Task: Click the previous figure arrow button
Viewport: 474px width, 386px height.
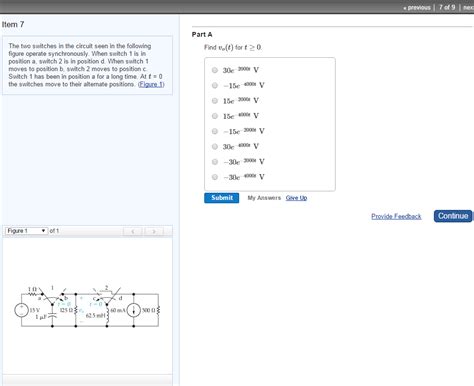Action: (133, 231)
